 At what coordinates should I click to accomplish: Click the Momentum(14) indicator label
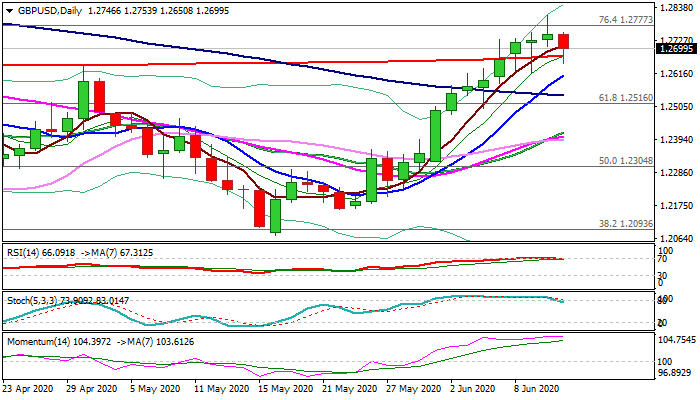click(x=42, y=341)
